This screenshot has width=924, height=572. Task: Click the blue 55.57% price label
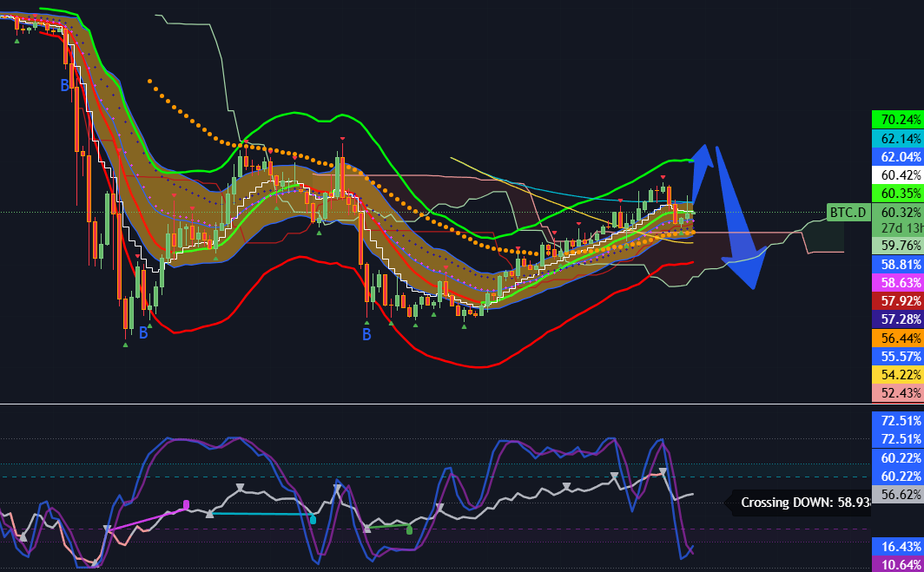coord(897,356)
